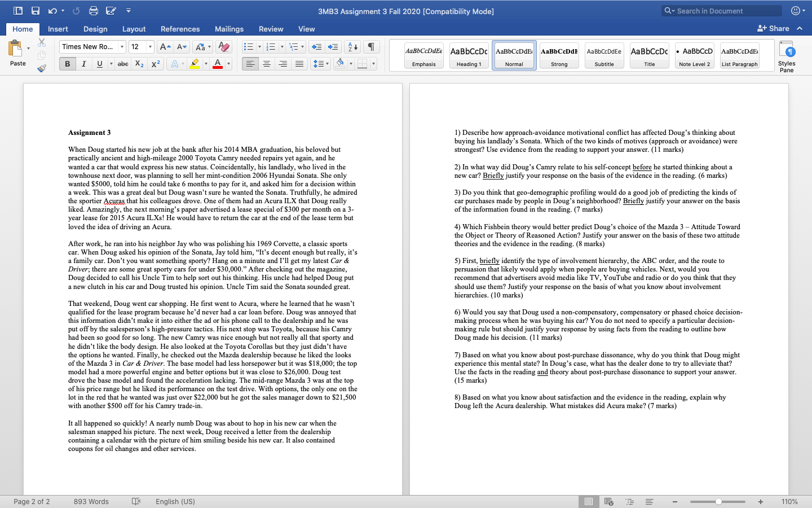This screenshot has width=812, height=508.
Task: Apply strikethrough formatting
Action: (123, 64)
